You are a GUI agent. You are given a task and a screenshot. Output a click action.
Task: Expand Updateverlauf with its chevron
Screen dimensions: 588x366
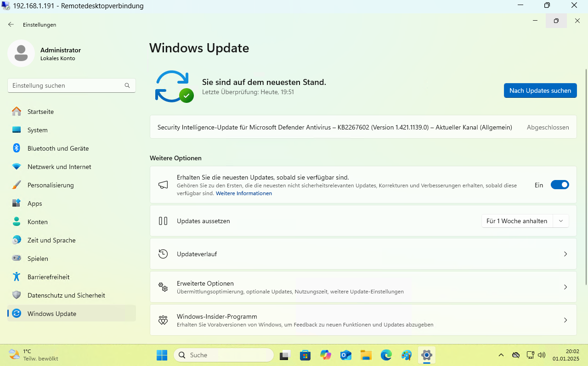(565, 254)
